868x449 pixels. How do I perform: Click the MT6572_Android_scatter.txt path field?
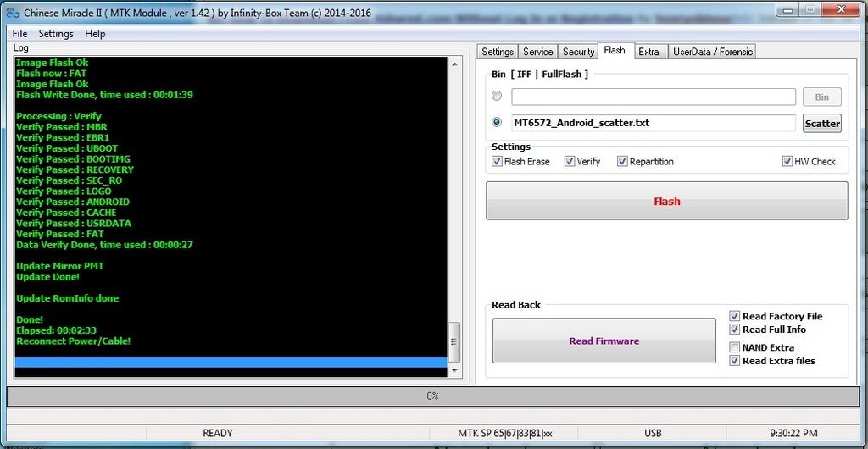pos(653,123)
